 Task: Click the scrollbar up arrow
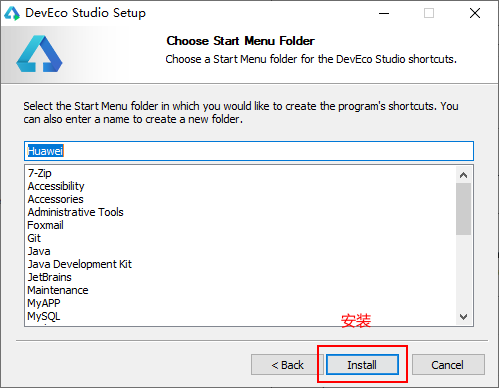[463, 175]
